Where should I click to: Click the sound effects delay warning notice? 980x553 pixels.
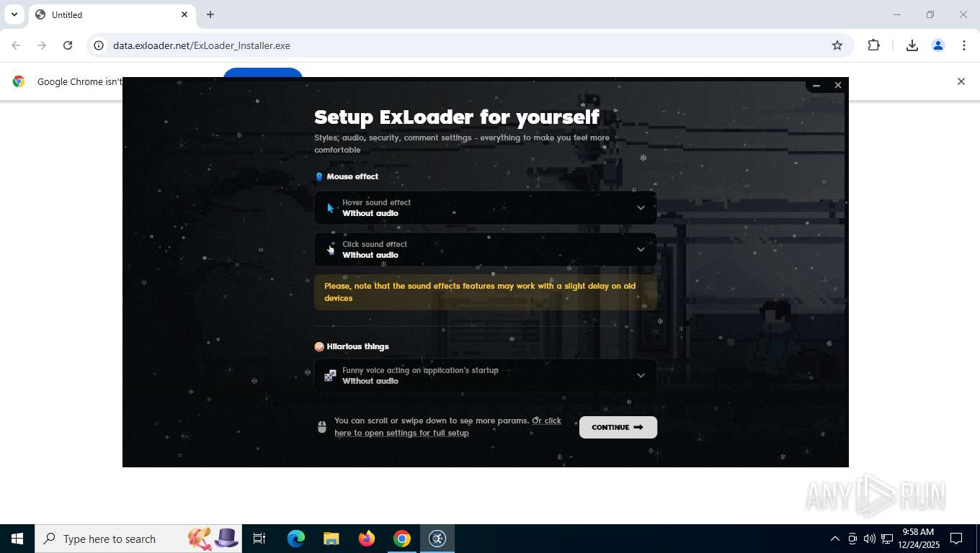pos(485,292)
